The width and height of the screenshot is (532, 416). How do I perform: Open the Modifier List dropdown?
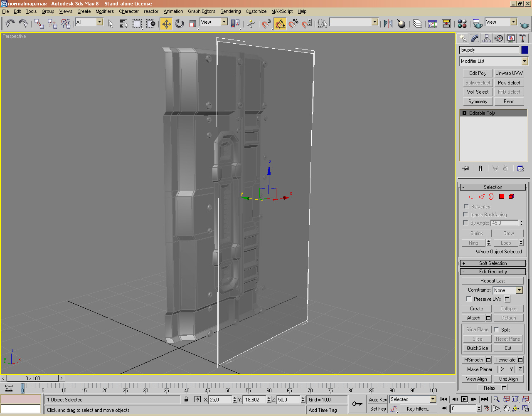click(525, 61)
